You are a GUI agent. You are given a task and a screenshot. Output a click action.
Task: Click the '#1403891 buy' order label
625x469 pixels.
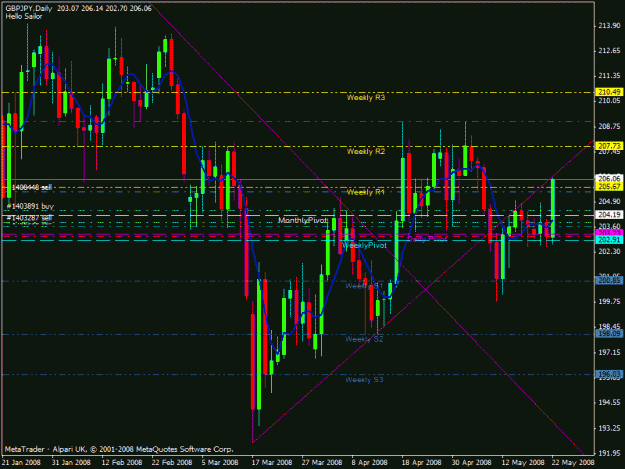(30, 206)
